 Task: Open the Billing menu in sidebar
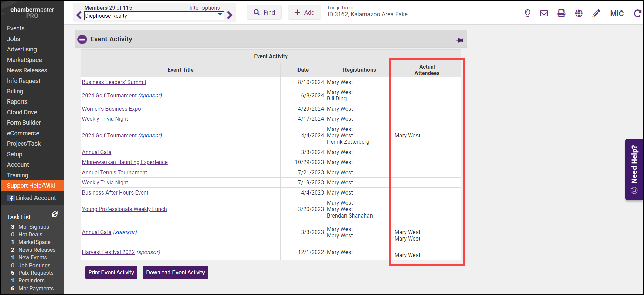click(x=15, y=91)
